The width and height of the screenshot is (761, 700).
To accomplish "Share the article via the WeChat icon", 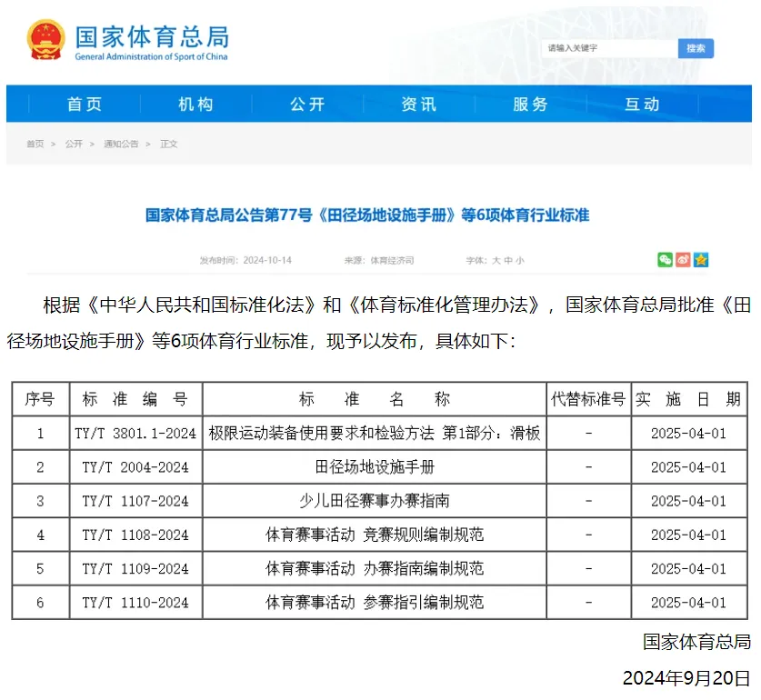I will coord(665,259).
